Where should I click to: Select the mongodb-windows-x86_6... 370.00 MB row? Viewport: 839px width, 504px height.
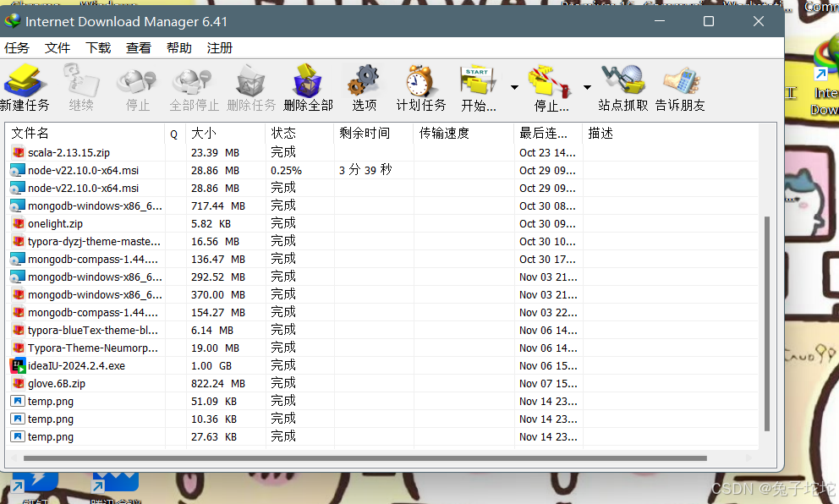[383, 295]
